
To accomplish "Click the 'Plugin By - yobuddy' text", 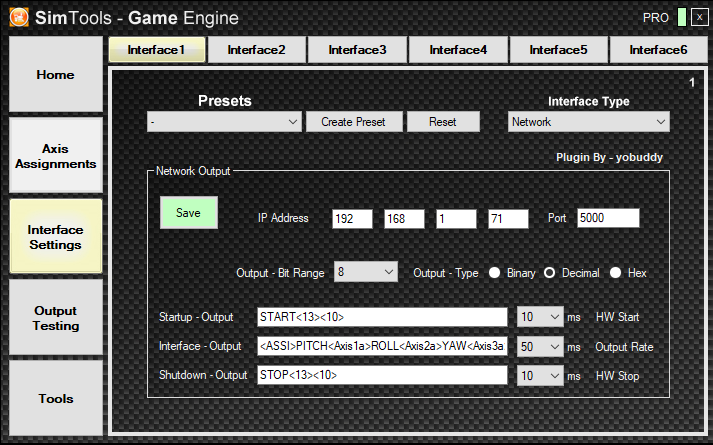I will pyautogui.click(x=609, y=157).
